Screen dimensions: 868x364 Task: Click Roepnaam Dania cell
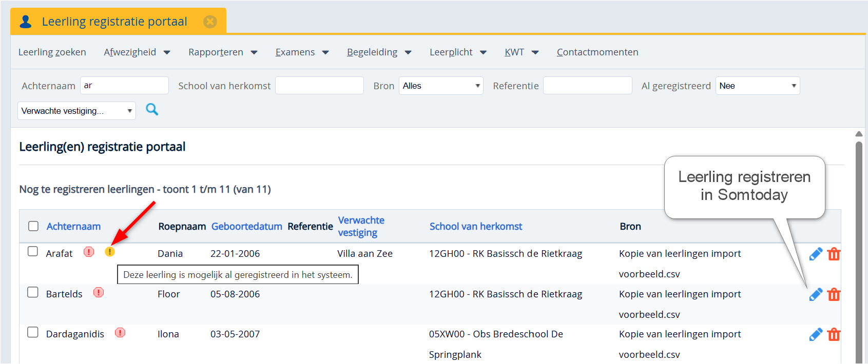click(170, 253)
